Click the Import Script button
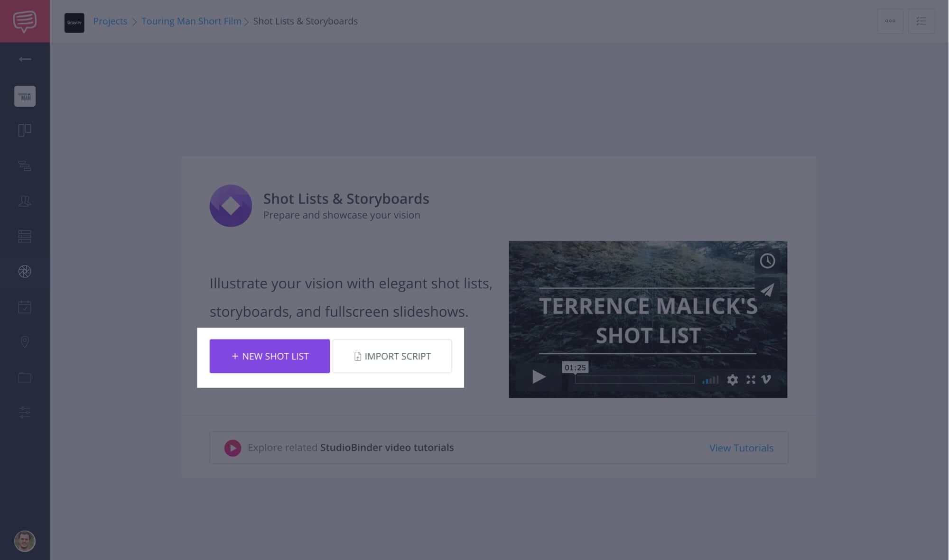The width and height of the screenshot is (949, 560). tap(392, 356)
